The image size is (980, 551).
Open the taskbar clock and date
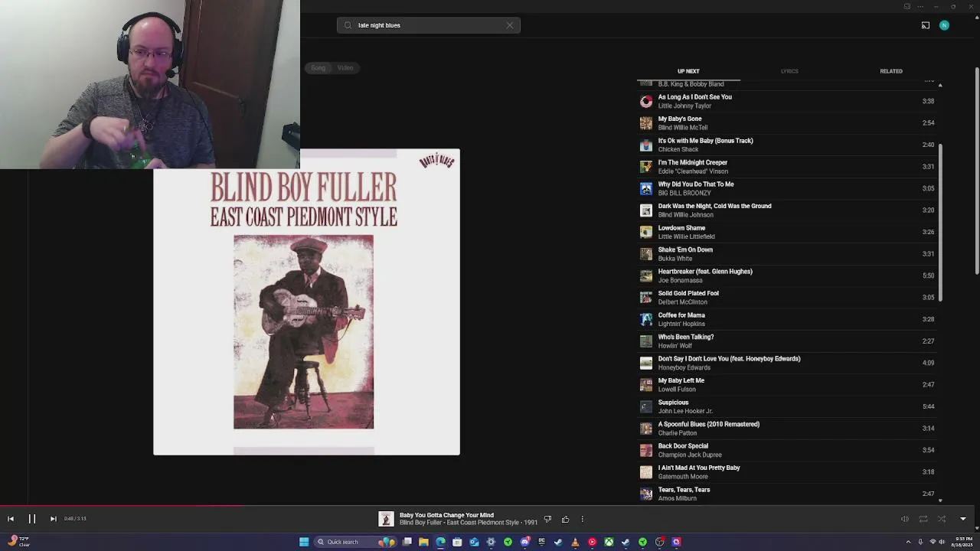click(962, 542)
